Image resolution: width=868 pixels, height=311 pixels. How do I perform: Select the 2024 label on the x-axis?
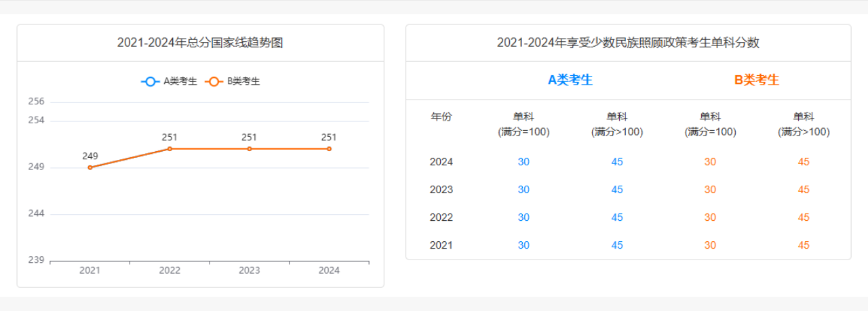pos(329,270)
